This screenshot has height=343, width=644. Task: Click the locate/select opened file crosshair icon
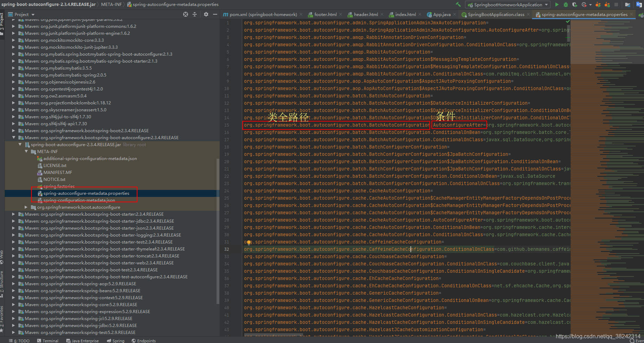coord(186,14)
